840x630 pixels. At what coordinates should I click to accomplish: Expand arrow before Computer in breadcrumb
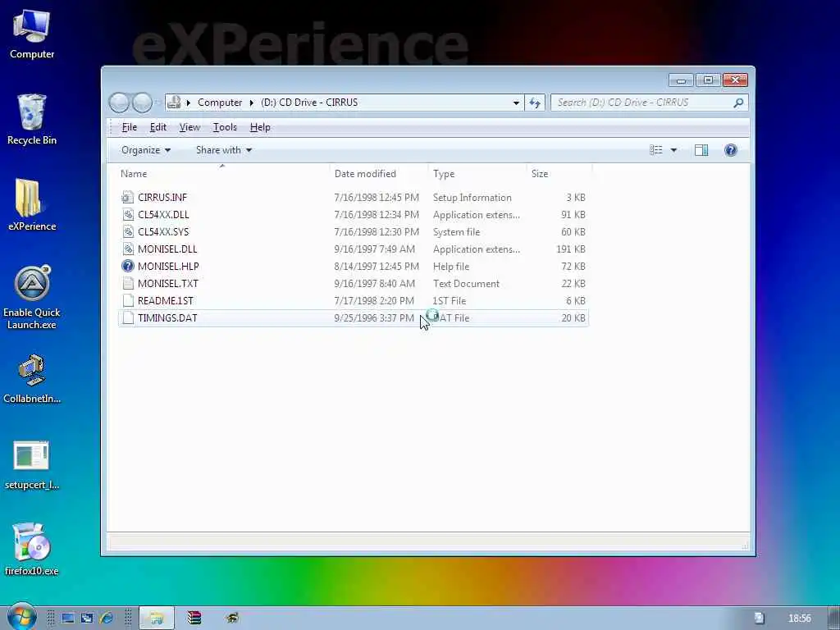coord(188,103)
